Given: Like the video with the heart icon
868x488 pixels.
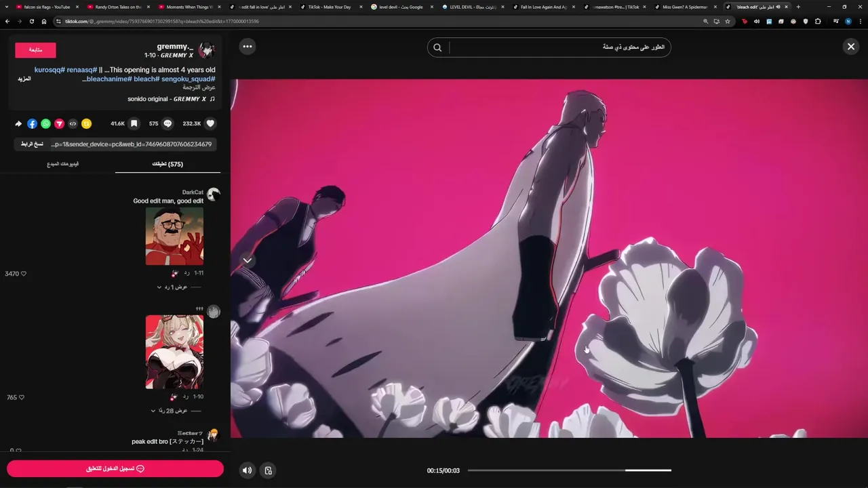Looking at the screenshot, I should 210,123.
